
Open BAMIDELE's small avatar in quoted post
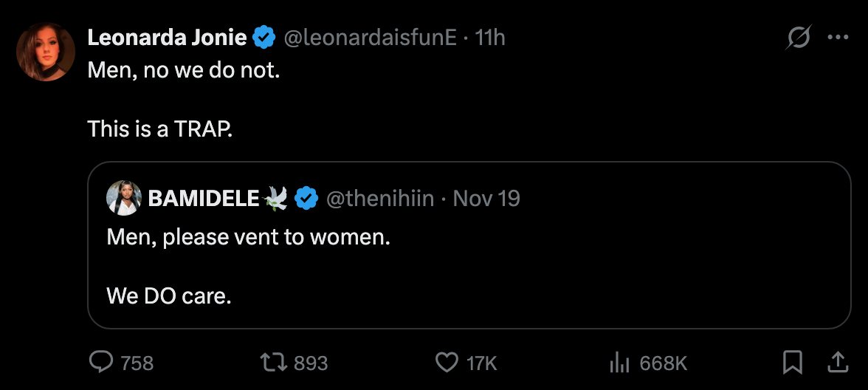tap(124, 198)
